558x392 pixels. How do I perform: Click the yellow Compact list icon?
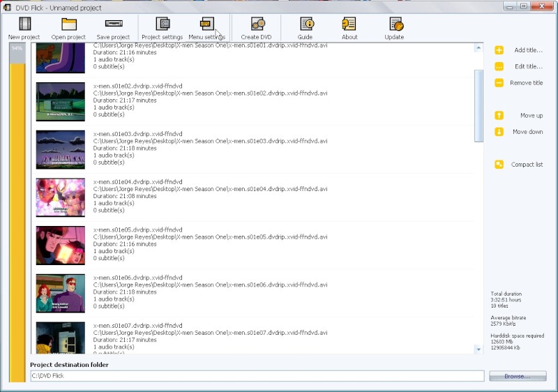click(499, 165)
